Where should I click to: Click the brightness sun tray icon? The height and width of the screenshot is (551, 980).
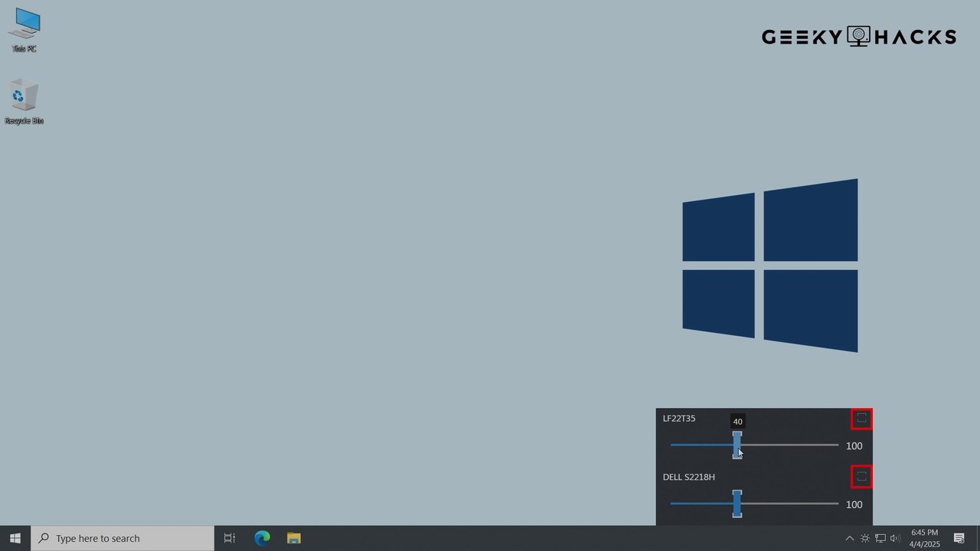point(865,539)
